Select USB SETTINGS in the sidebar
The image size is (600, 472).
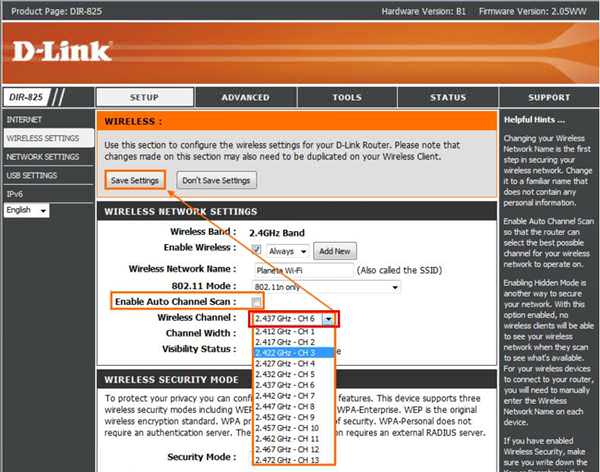click(48, 175)
